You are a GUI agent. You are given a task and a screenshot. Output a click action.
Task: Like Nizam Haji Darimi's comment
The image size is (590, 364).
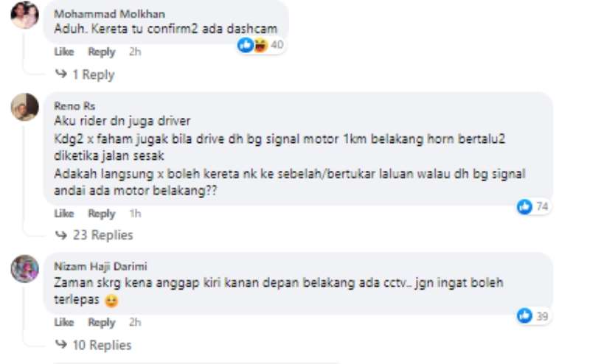click(x=64, y=322)
